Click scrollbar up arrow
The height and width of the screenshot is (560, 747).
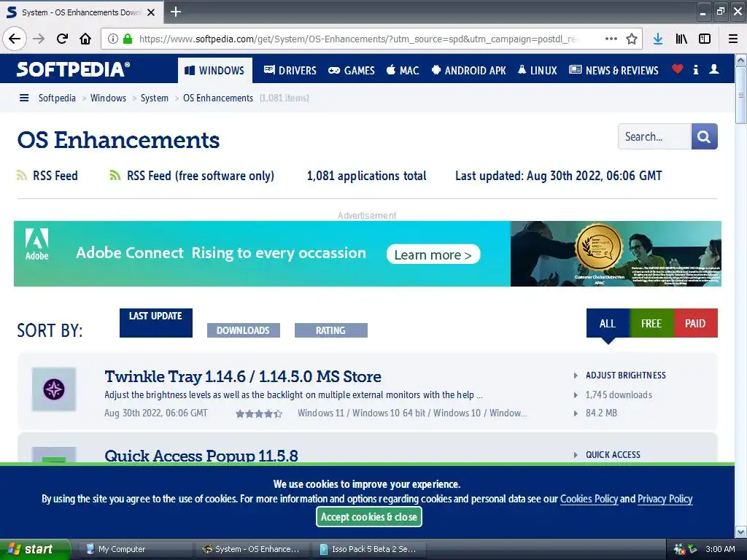pos(741,60)
